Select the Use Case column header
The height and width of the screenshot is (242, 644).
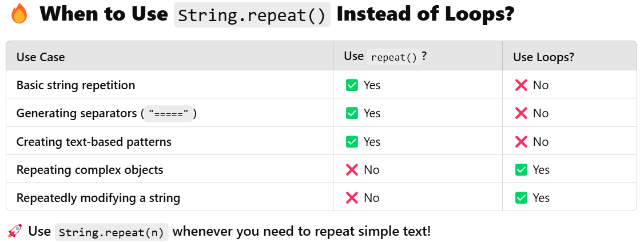pyautogui.click(x=41, y=57)
